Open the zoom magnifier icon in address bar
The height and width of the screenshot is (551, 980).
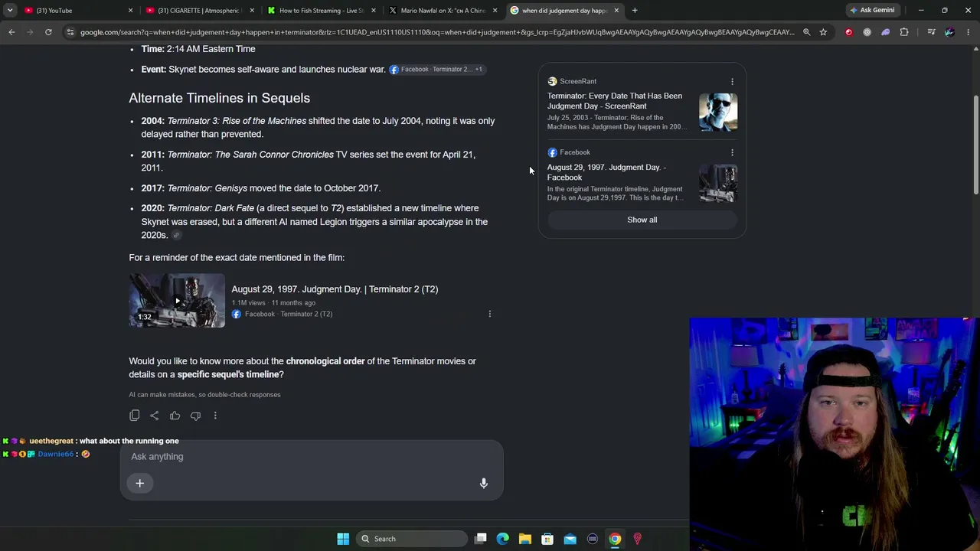[x=806, y=32]
